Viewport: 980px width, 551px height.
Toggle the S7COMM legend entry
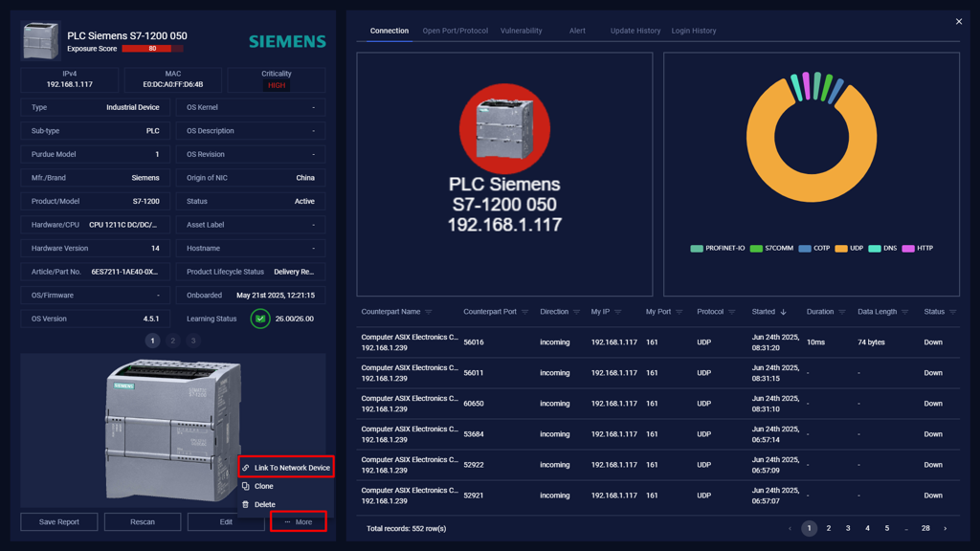[772, 248]
